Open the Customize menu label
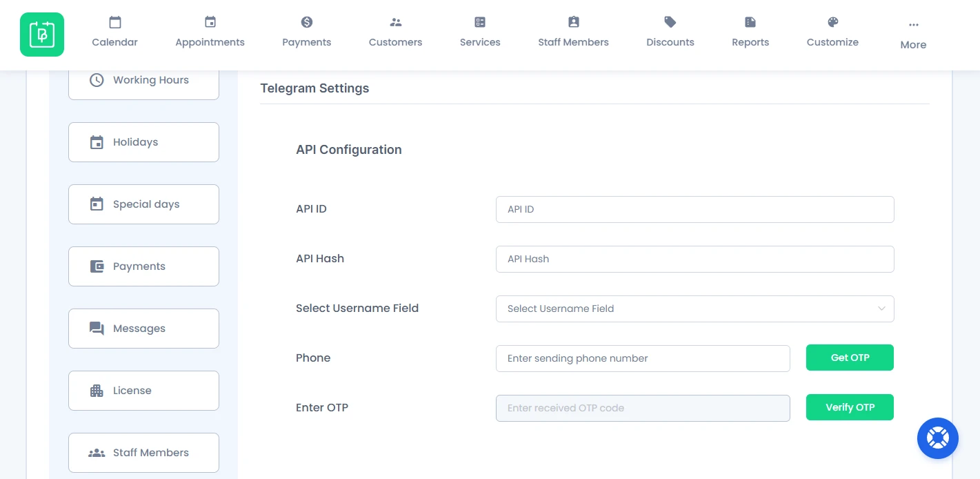Screen dimensions: 980x479 (x=832, y=42)
